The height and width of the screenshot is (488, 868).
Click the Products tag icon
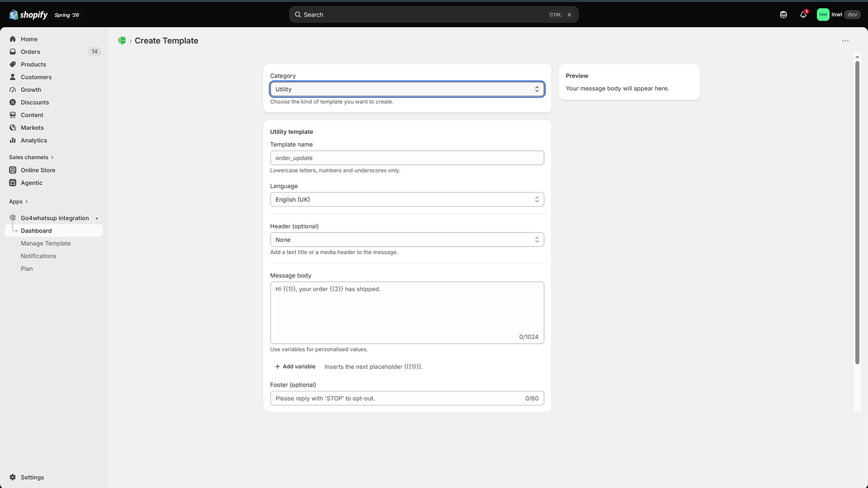coord(12,64)
